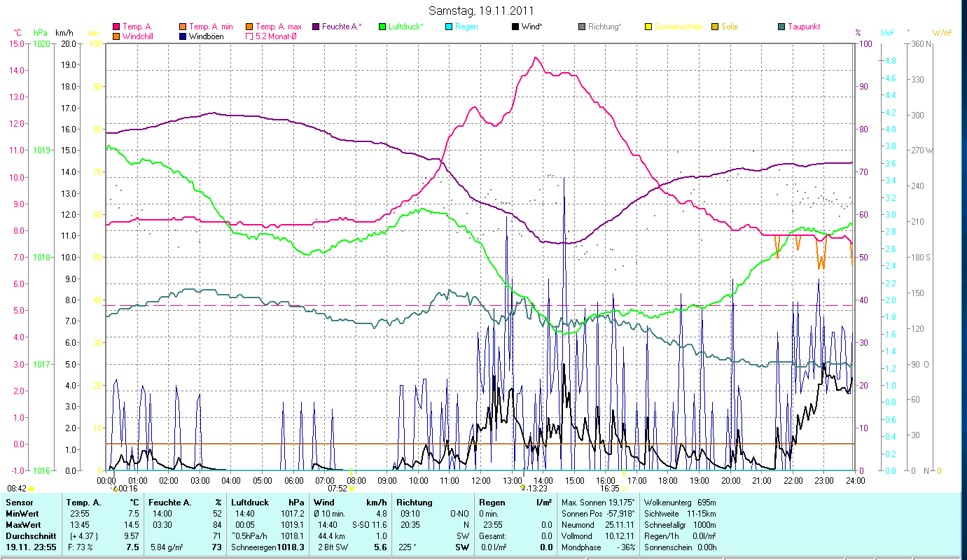Click the current pressure value '1018.3'

(289, 547)
